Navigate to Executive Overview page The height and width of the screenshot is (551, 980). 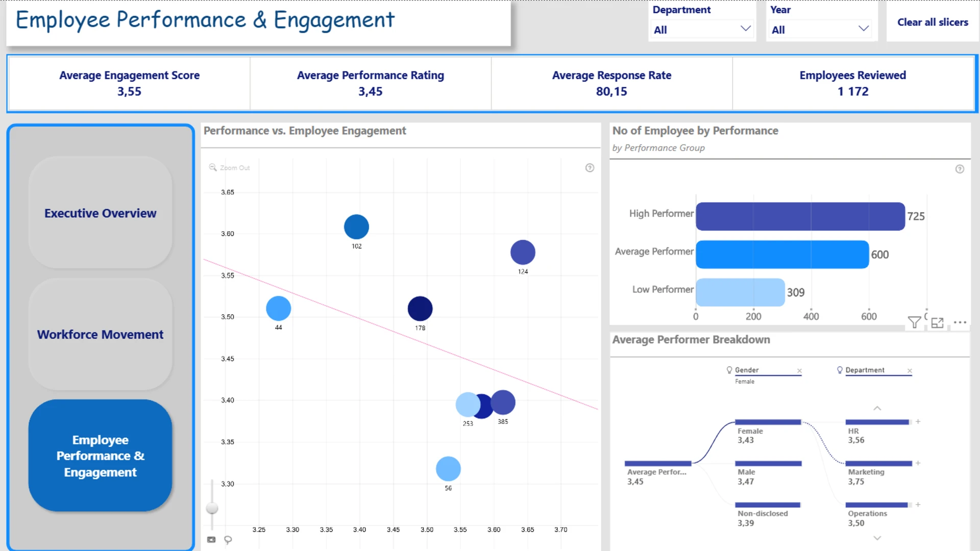click(101, 213)
